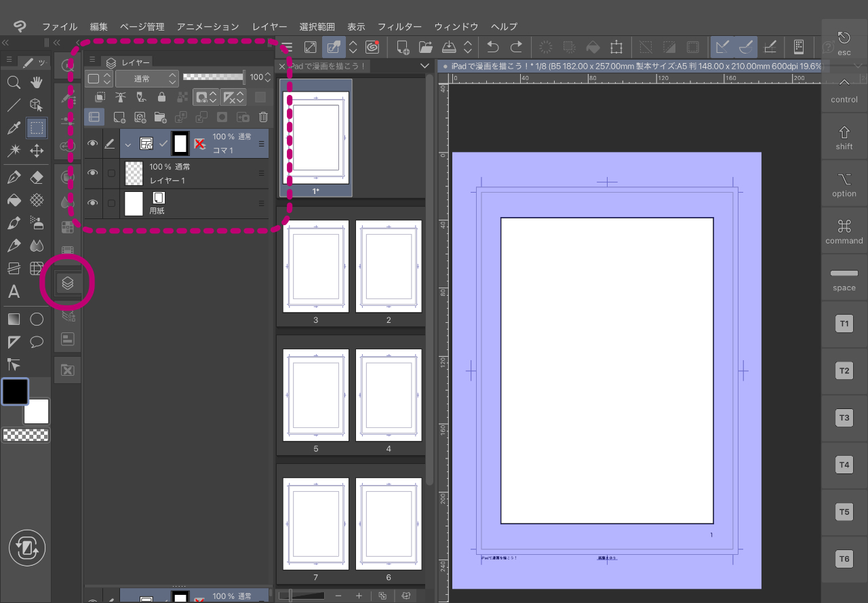Open the フィルター menu
868x603 pixels.
click(399, 26)
